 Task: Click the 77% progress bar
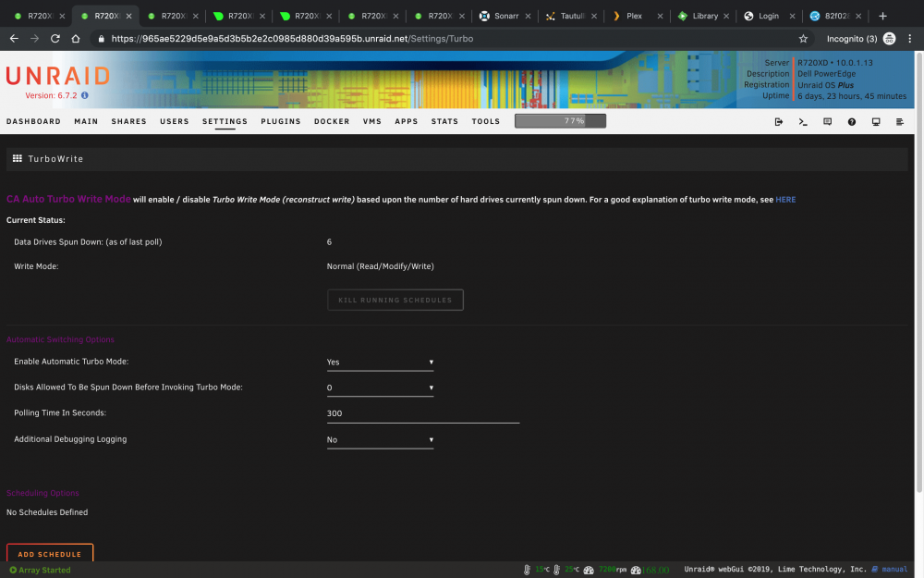click(560, 121)
